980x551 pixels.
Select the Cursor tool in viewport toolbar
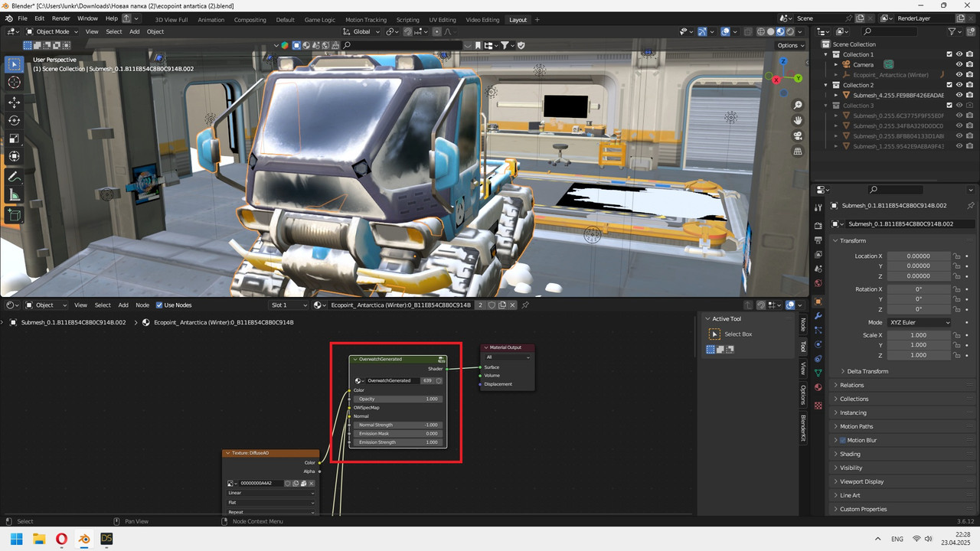pyautogui.click(x=15, y=83)
